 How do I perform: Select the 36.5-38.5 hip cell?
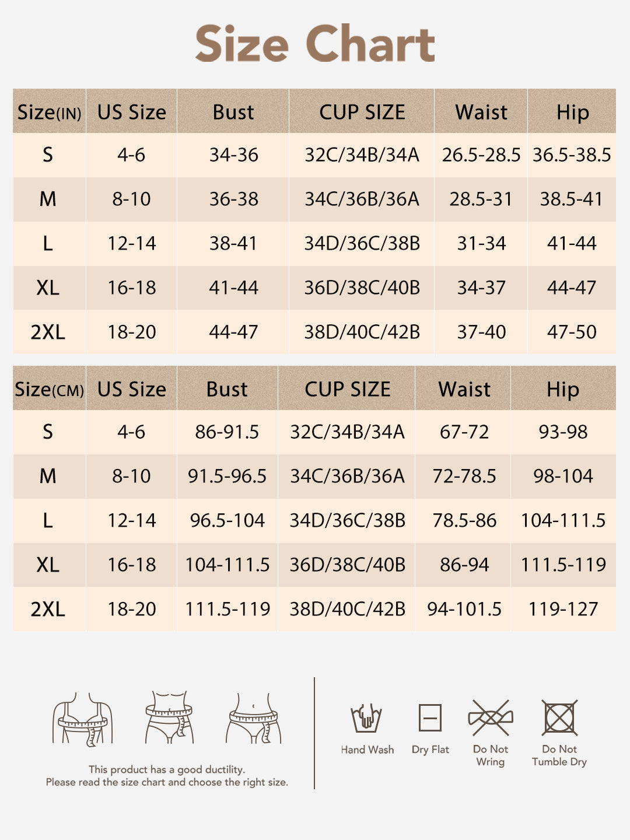pyautogui.click(x=572, y=155)
